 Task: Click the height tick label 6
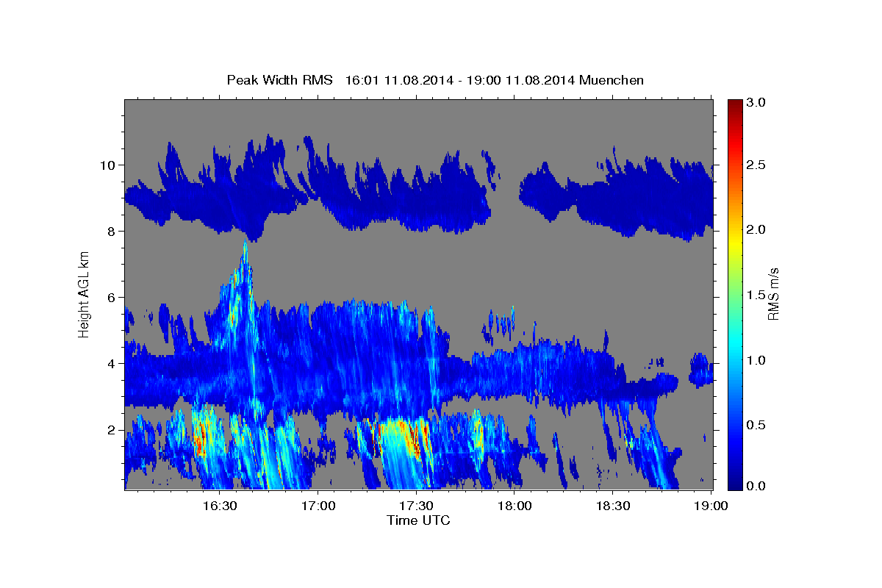(x=112, y=298)
